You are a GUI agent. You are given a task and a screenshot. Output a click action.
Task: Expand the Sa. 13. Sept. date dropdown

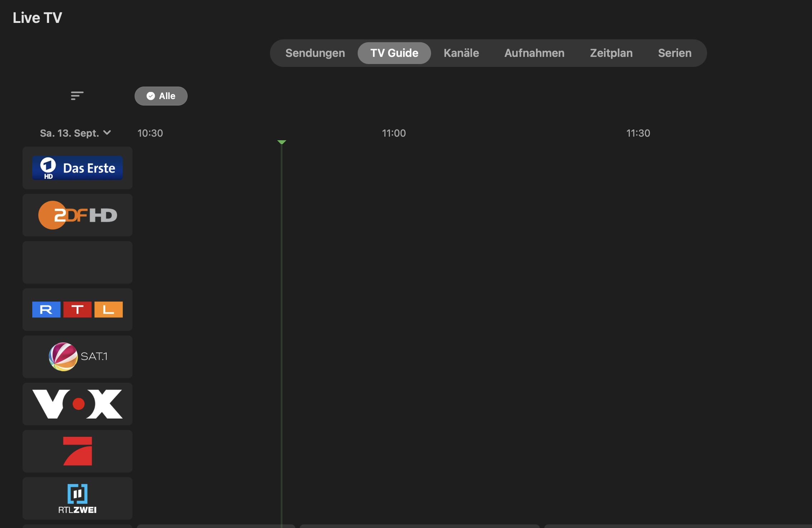pos(75,133)
